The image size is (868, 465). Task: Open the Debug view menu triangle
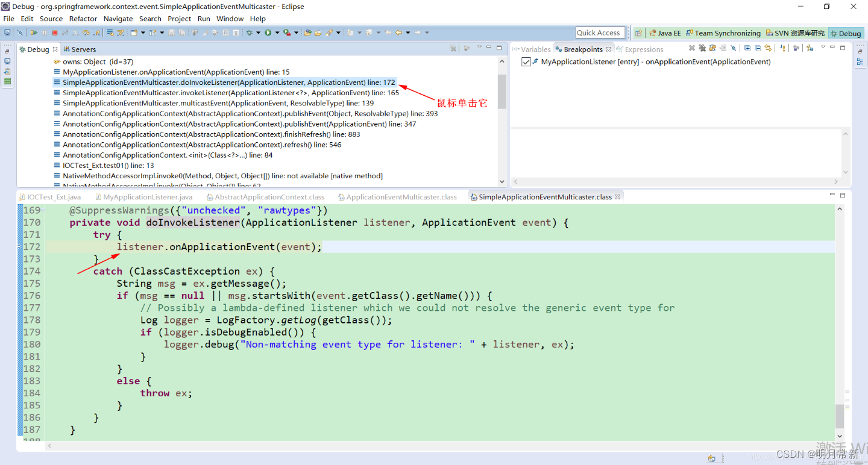pos(480,47)
